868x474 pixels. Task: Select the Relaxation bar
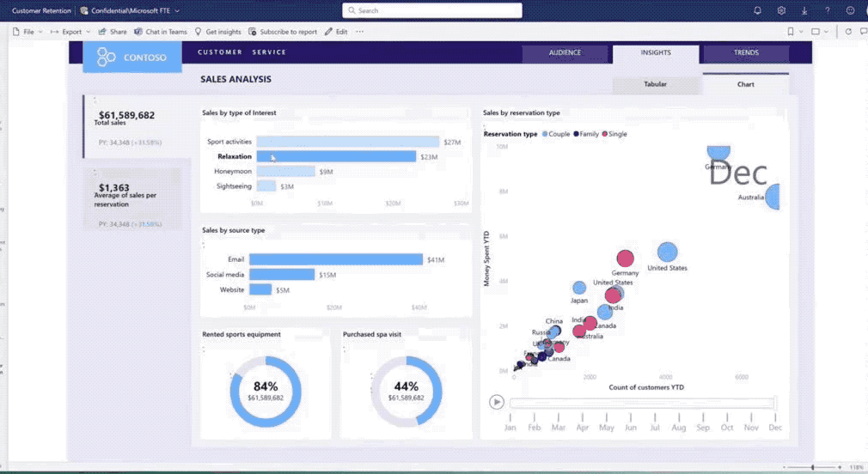coord(336,156)
